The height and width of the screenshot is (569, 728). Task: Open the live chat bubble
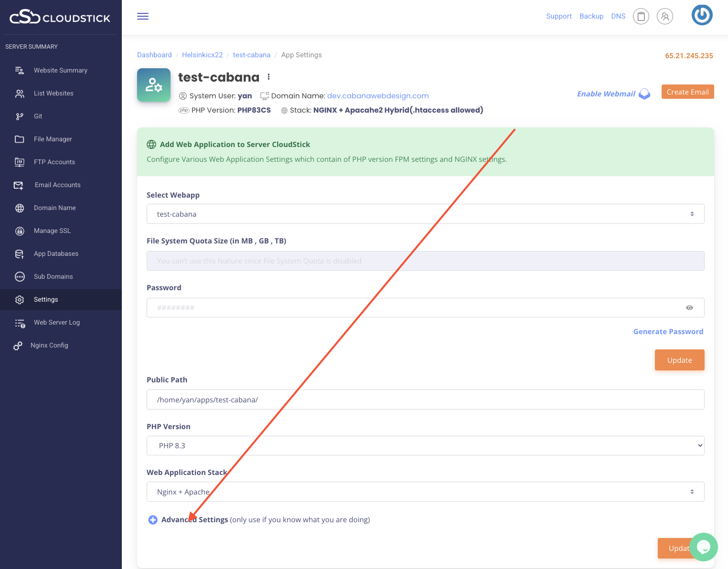point(703,547)
